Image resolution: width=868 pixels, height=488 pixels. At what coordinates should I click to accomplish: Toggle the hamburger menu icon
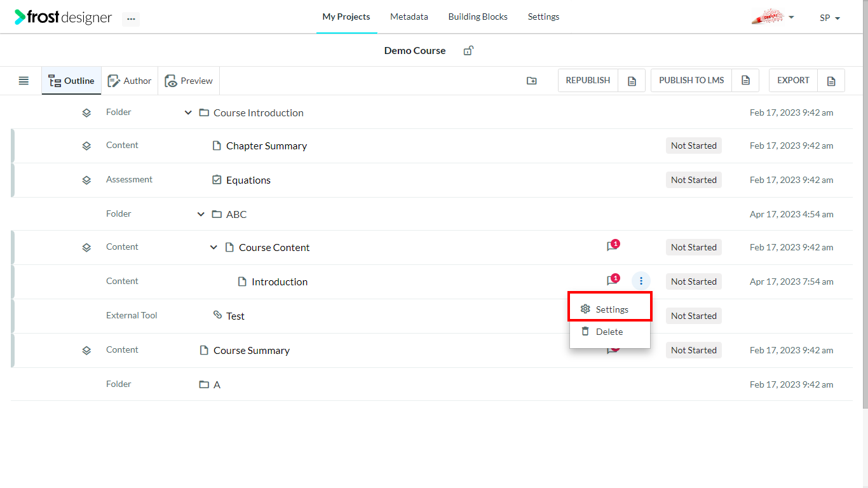[x=24, y=81]
